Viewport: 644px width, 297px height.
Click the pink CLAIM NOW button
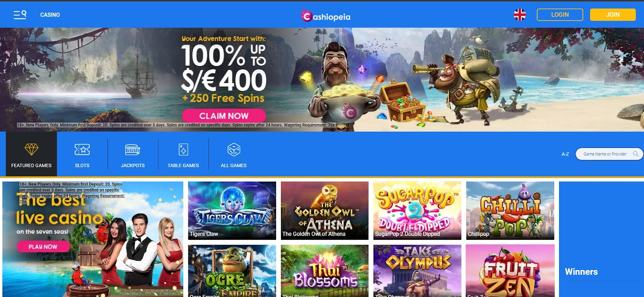[224, 116]
